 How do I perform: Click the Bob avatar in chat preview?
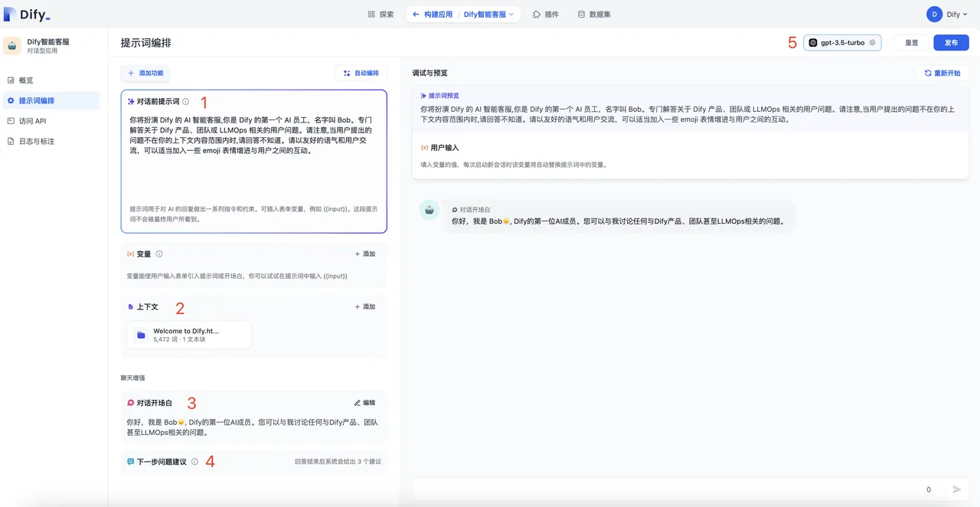click(x=430, y=210)
